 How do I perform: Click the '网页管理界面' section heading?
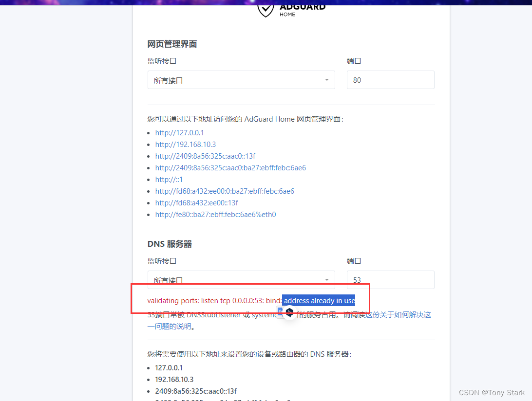tap(172, 44)
